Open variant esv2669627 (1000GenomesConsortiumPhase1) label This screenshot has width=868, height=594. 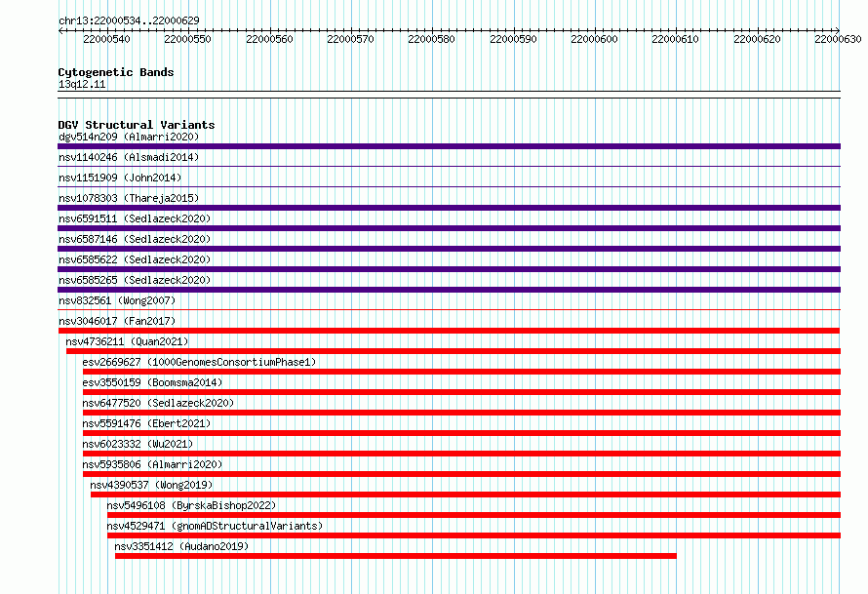[199, 362]
